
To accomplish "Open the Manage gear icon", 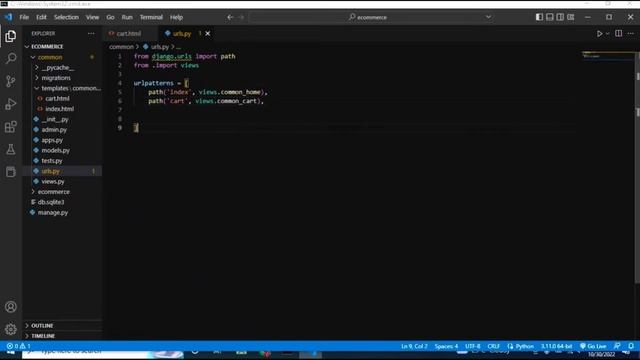I will coord(11,329).
